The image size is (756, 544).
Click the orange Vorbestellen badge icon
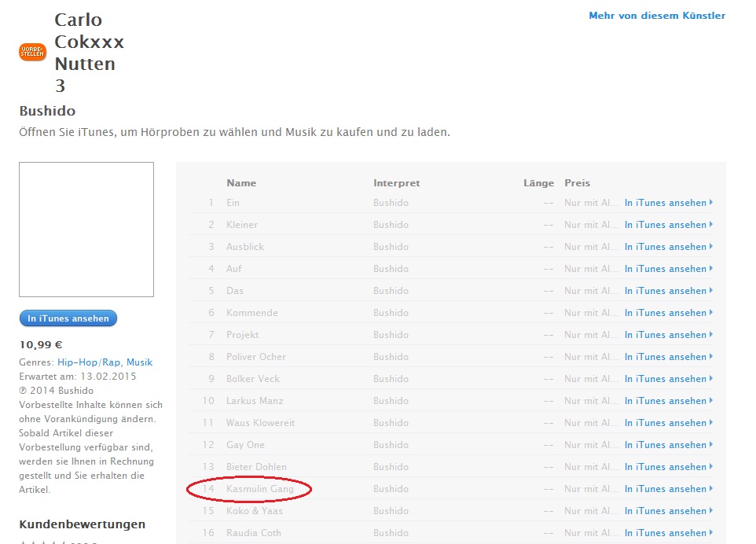pos(32,52)
